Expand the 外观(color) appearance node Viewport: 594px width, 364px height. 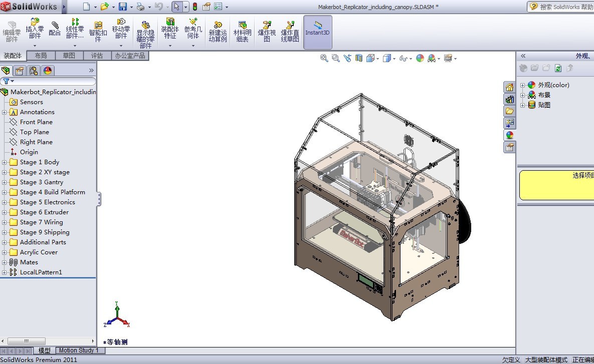point(522,85)
